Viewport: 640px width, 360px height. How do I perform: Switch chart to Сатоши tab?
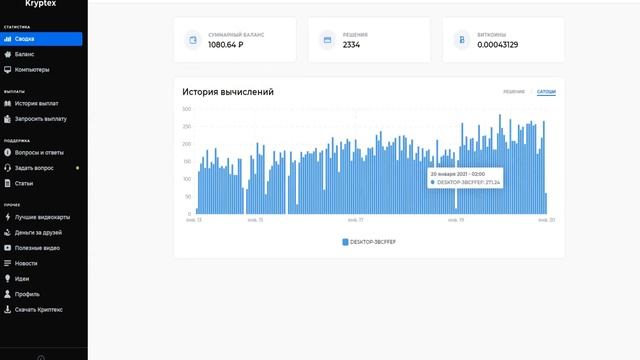(x=546, y=92)
